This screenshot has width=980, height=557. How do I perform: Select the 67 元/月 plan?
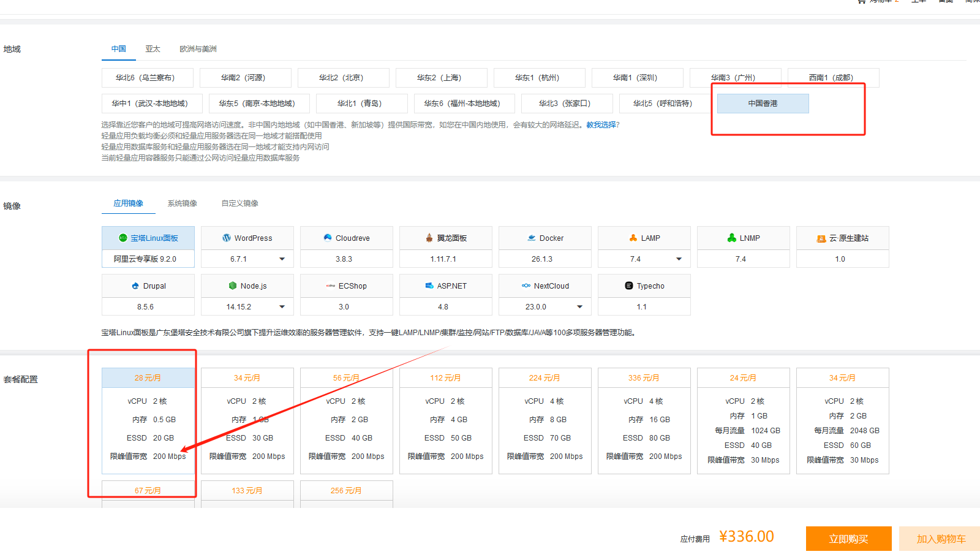(x=148, y=494)
